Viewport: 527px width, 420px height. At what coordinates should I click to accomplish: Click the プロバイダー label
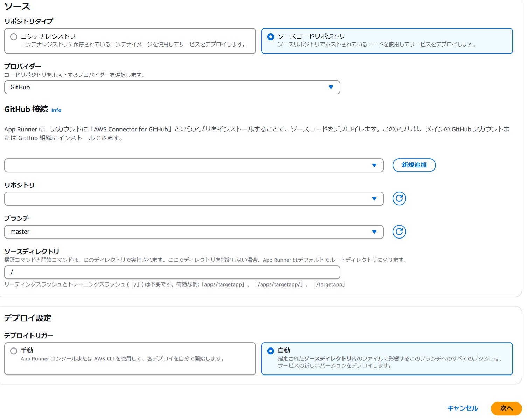pyautogui.click(x=23, y=67)
